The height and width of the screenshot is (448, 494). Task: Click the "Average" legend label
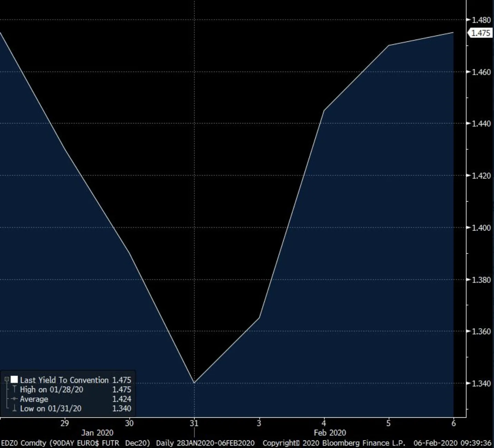tap(34, 399)
